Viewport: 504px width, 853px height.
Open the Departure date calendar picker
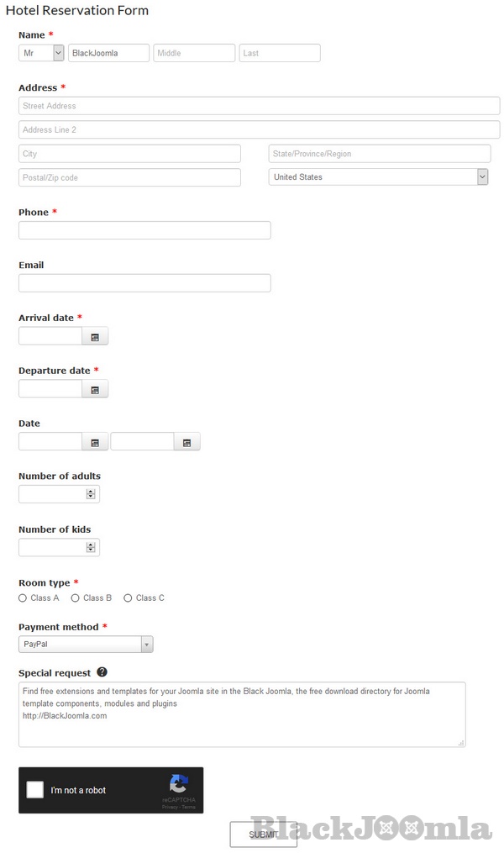click(x=95, y=389)
